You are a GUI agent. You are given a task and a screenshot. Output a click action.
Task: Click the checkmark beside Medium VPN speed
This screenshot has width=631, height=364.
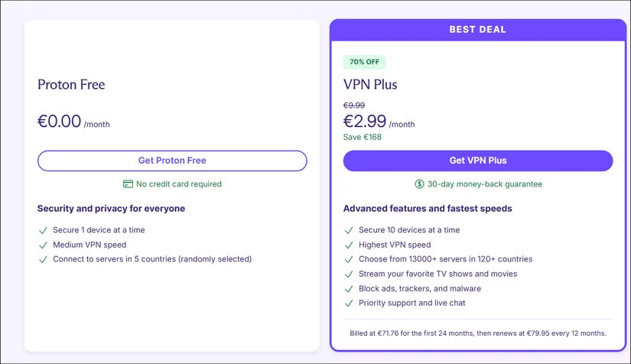pos(42,245)
